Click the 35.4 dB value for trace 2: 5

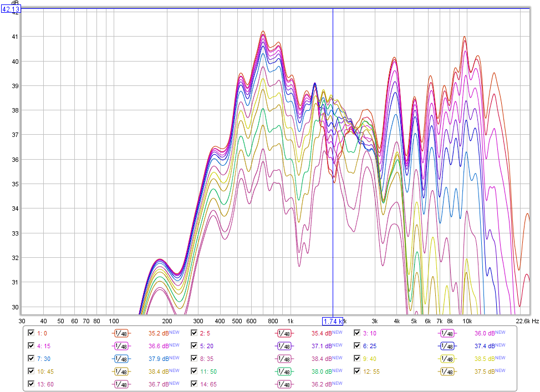point(322,333)
